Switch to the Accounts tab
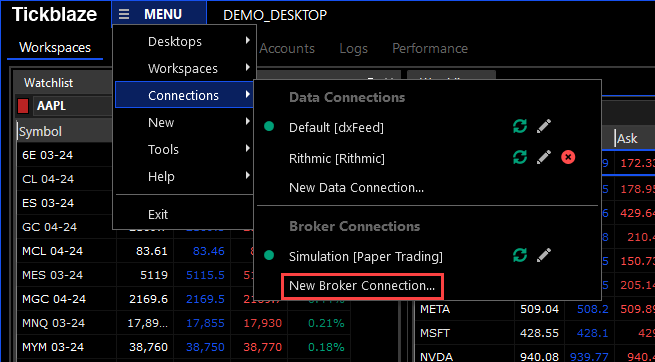 click(x=287, y=48)
